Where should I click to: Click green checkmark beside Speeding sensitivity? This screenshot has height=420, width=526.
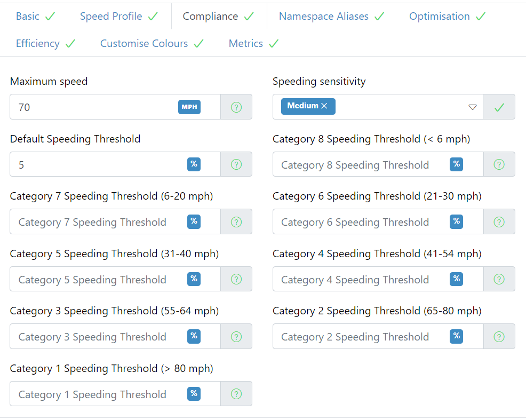pyautogui.click(x=499, y=107)
